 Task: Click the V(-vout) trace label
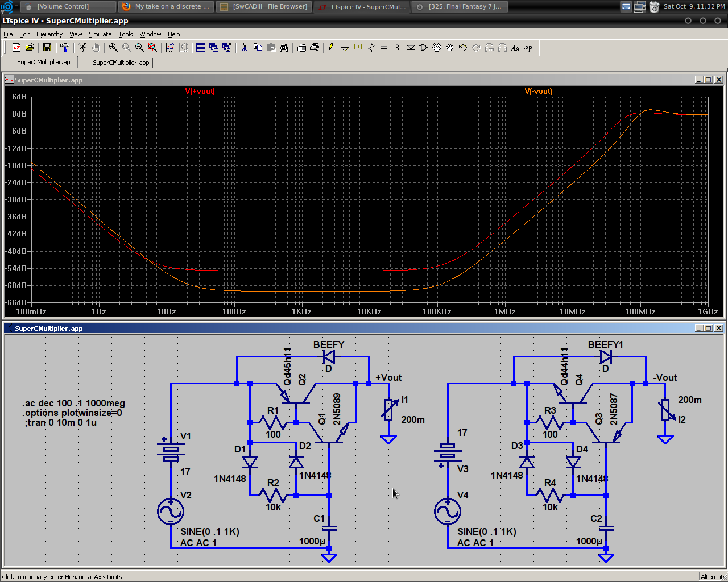538,91
